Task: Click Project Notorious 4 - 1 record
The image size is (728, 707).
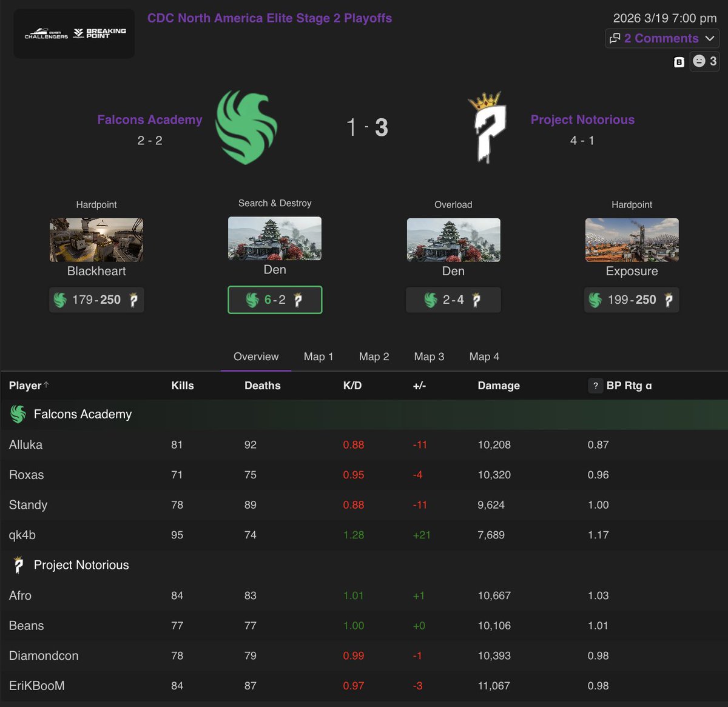Action: click(x=582, y=141)
